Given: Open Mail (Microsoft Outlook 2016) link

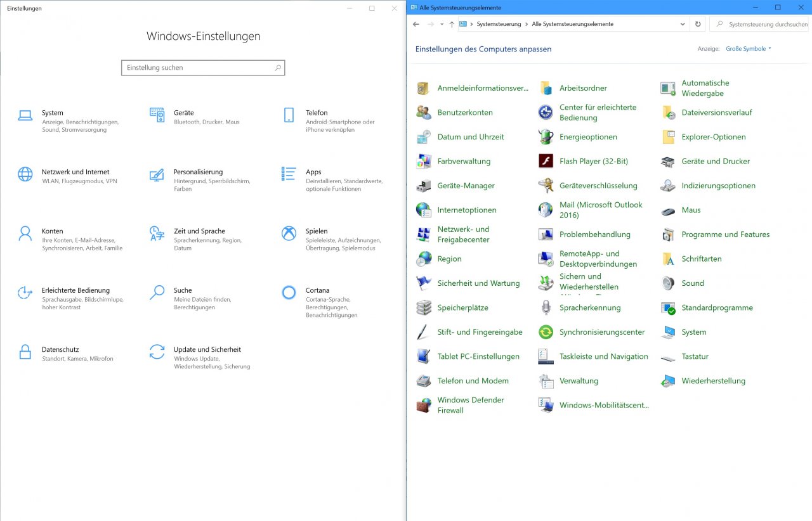Looking at the screenshot, I should tap(600, 210).
